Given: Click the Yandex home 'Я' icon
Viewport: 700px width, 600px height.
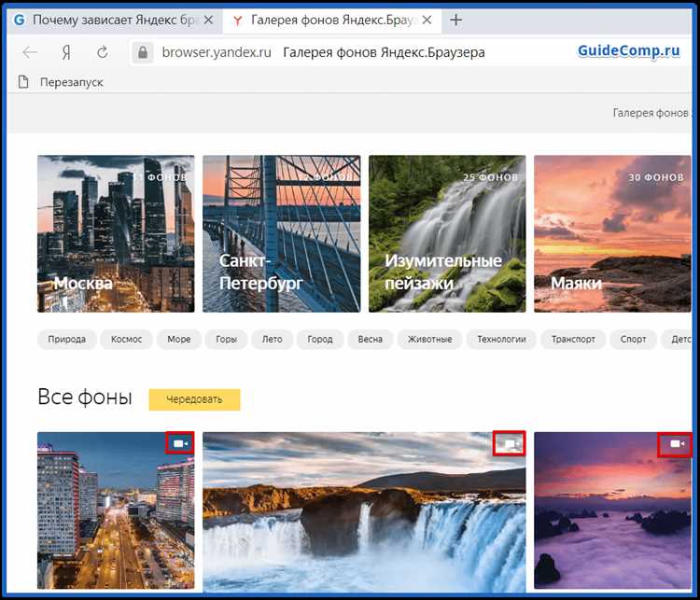Looking at the screenshot, I should (x=66, y=52).
